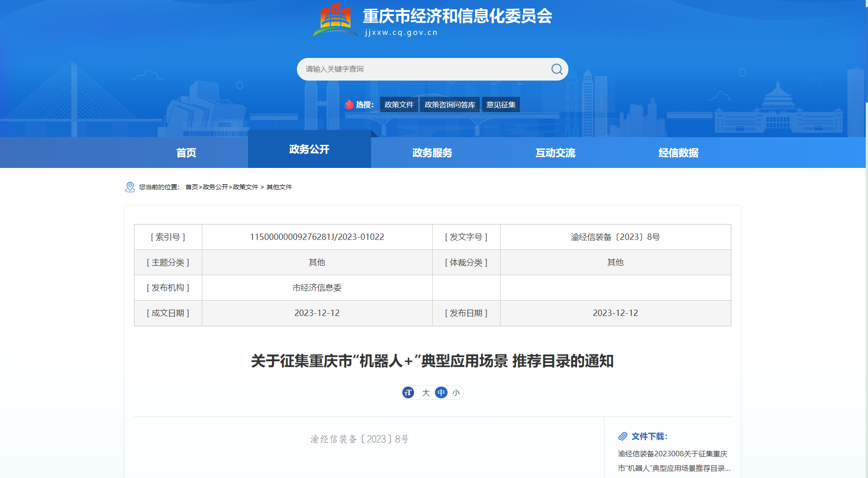This screenshot has width=868, height=478.
Task: Click the Chongqing government emblem logo
Action: click(335, 20)
